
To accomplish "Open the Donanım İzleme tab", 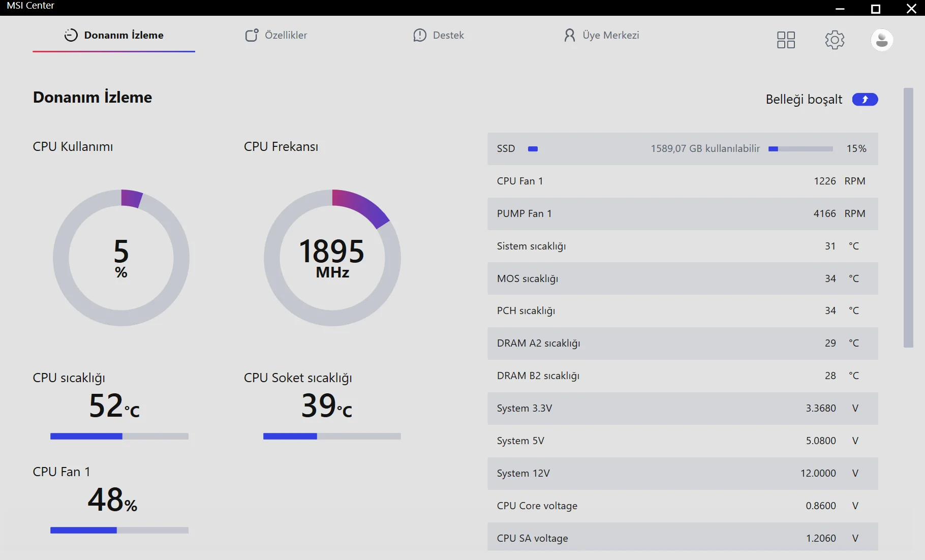I will click(x=114, y=35).
